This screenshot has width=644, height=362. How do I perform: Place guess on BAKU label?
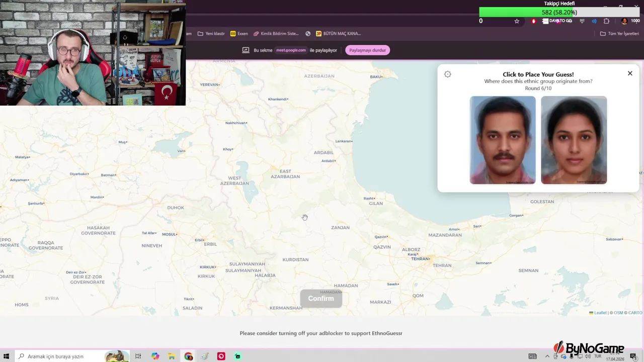(x=376, y=76)
